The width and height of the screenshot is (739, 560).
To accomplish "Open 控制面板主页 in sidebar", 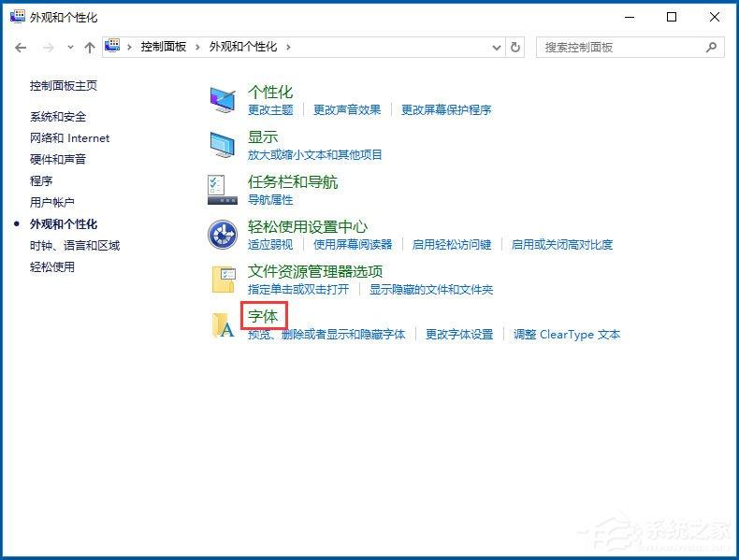I will pyautogui.click(x=64, y=86).
